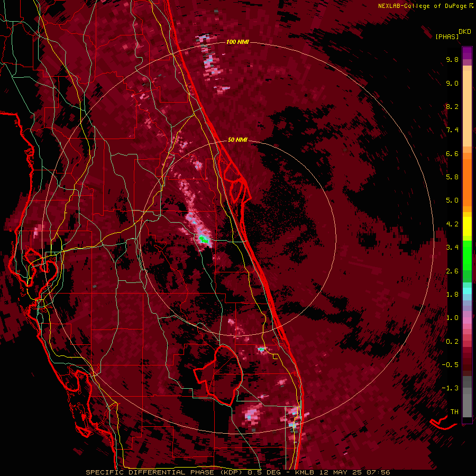Click the 1.0 scale value

[452, 318]
